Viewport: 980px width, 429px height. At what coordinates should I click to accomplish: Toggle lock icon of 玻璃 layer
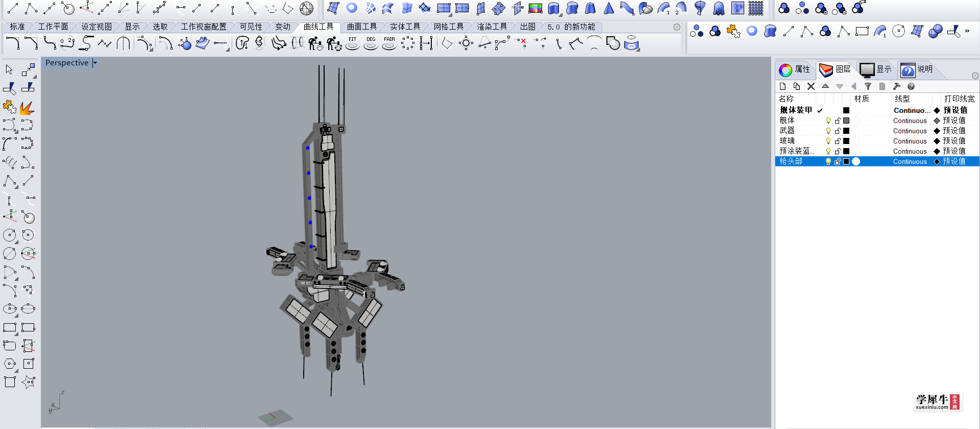tap(838, 141)
